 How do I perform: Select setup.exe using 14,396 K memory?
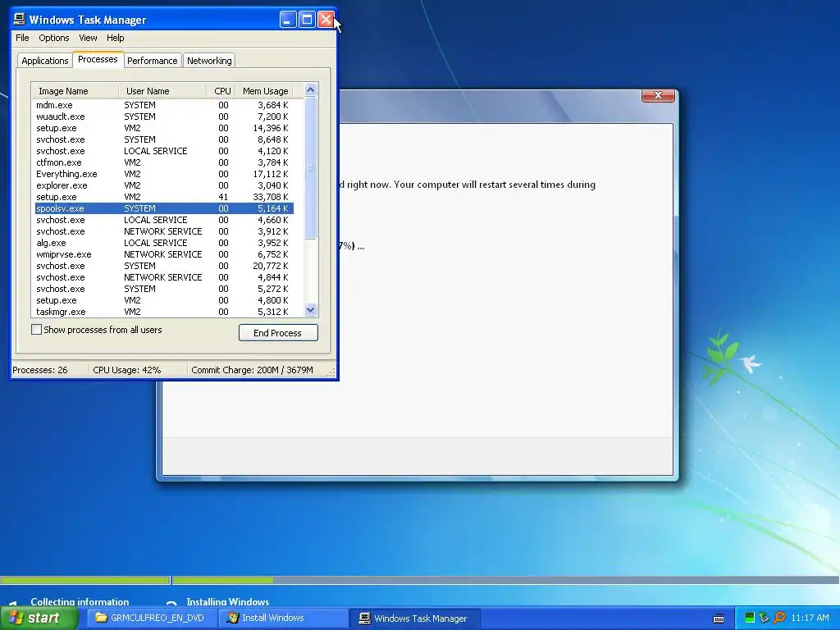click(164, 128)
